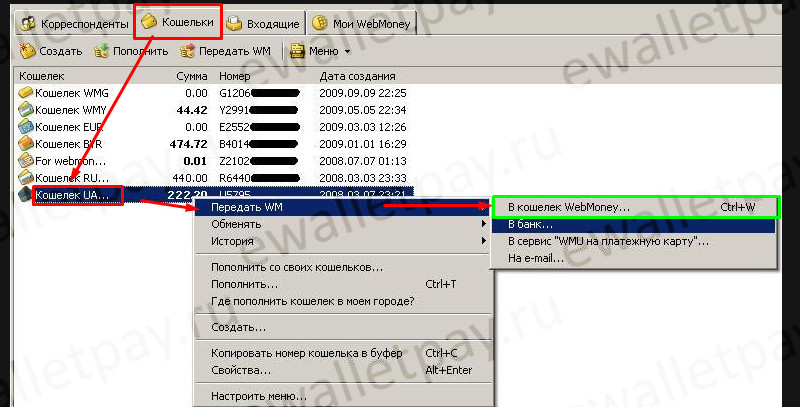Choose В банк... submenu item

point(634,224)
